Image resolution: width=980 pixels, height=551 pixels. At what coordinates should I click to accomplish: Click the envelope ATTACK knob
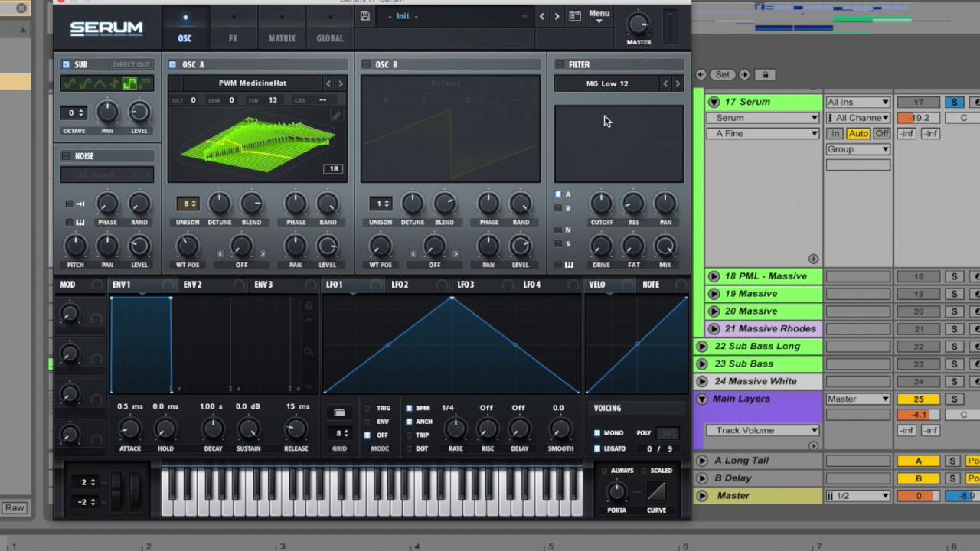[x=129, y=429]
